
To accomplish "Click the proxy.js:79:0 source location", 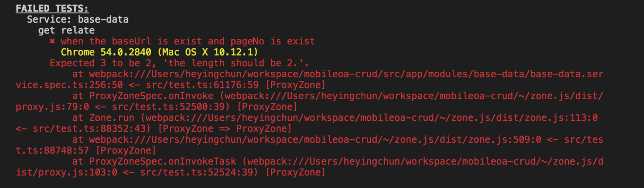I will click(x=52, y=107).
